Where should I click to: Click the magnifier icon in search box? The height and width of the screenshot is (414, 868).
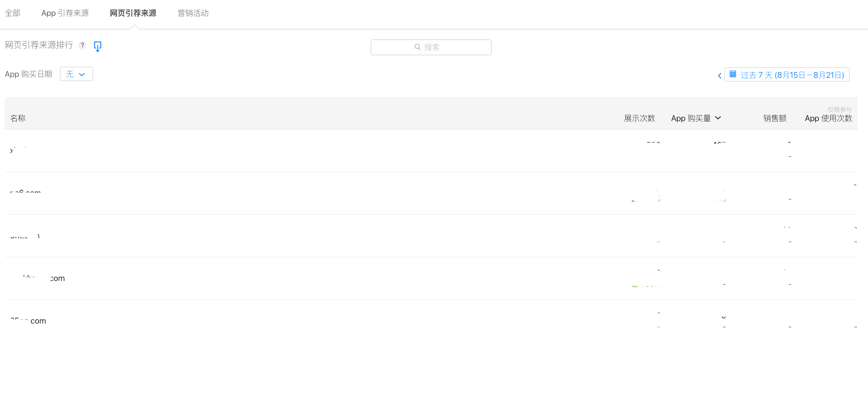coord(417,47)
